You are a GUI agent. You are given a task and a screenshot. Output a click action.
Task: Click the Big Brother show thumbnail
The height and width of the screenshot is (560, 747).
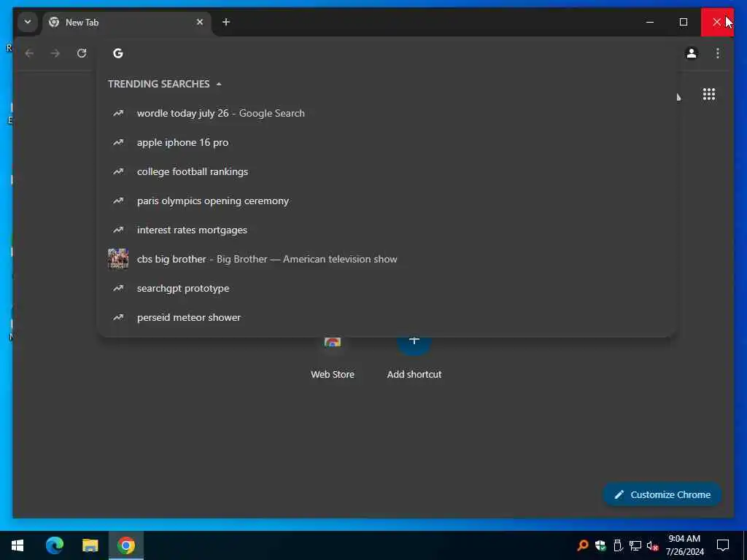117,259
